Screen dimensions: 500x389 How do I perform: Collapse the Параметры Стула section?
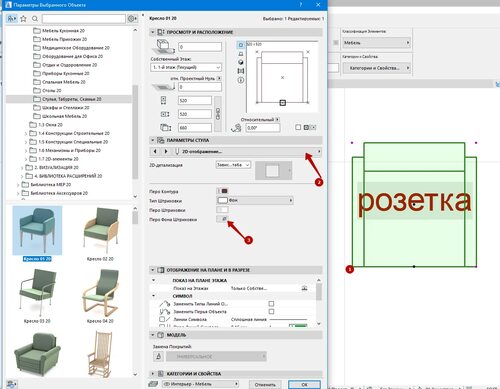153,140
